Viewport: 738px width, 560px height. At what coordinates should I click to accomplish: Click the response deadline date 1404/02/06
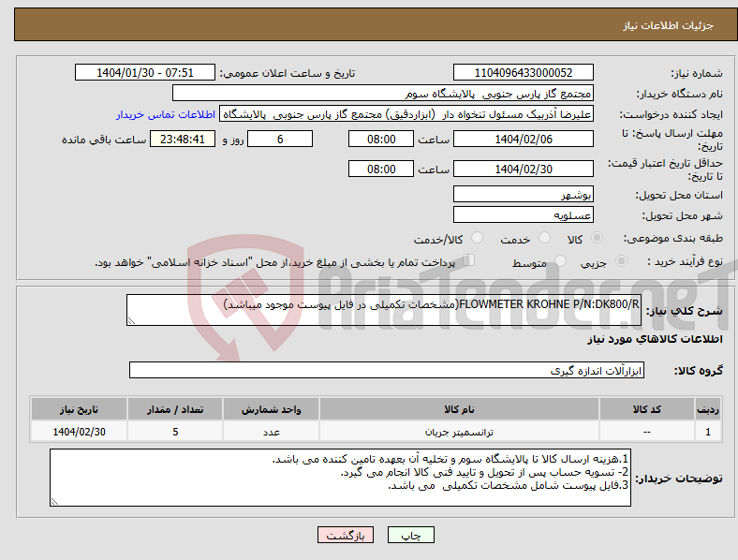(x=524, y=139)
